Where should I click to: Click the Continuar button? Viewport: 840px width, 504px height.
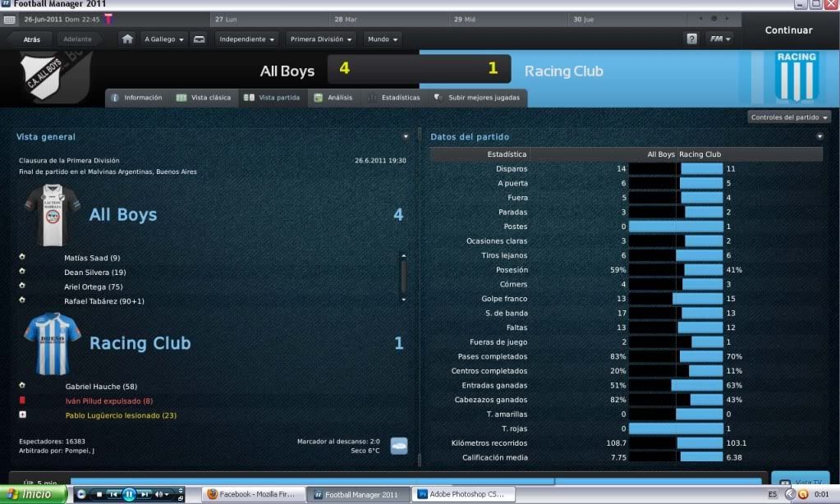pyautogui.click(x=788, y=30)
